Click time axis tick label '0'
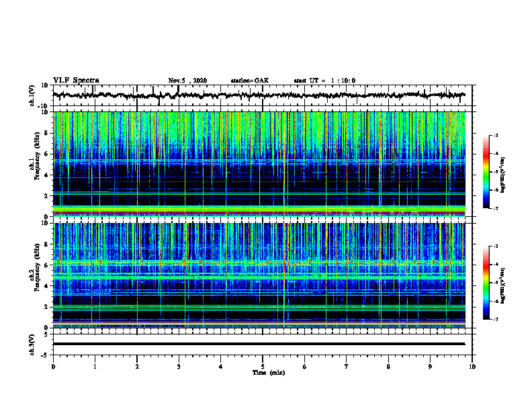The image size is (532, 411). coord(53,367)
